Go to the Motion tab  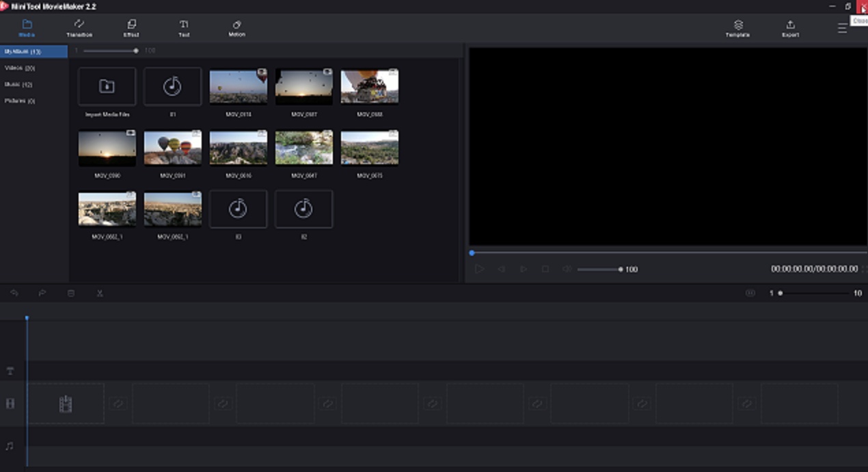pyautogui.click(x=236, y=28)
